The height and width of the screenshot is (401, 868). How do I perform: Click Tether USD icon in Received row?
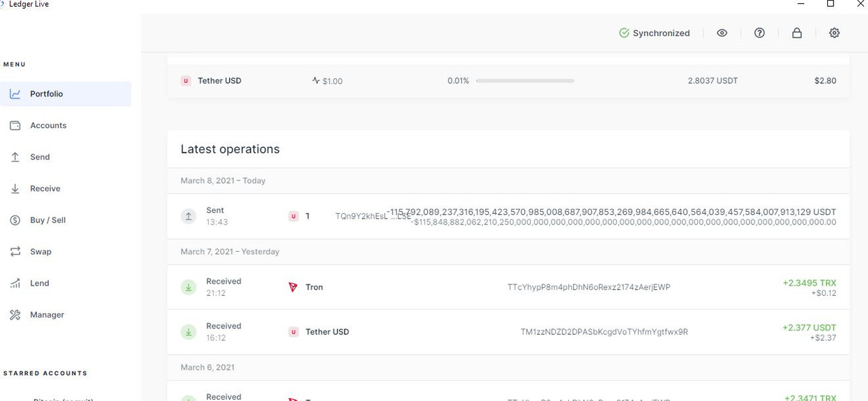(294, 332)
